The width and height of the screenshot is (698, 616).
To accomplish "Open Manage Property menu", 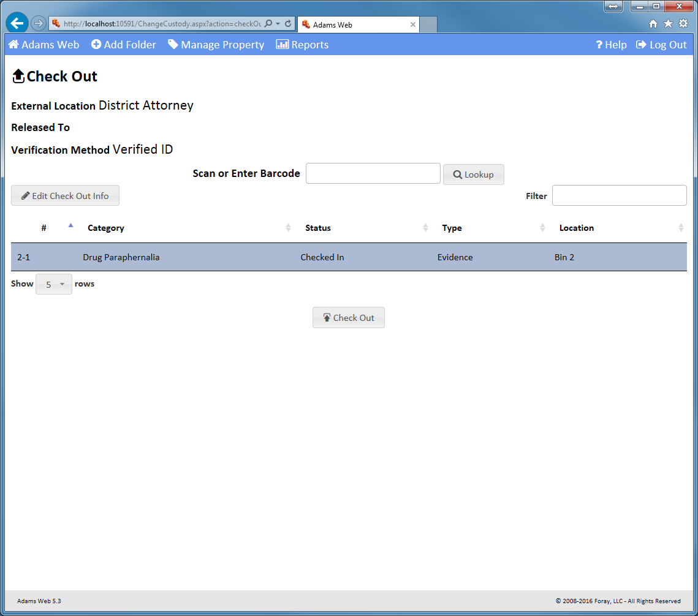I will pyautogui.click(x=216, y=45).
